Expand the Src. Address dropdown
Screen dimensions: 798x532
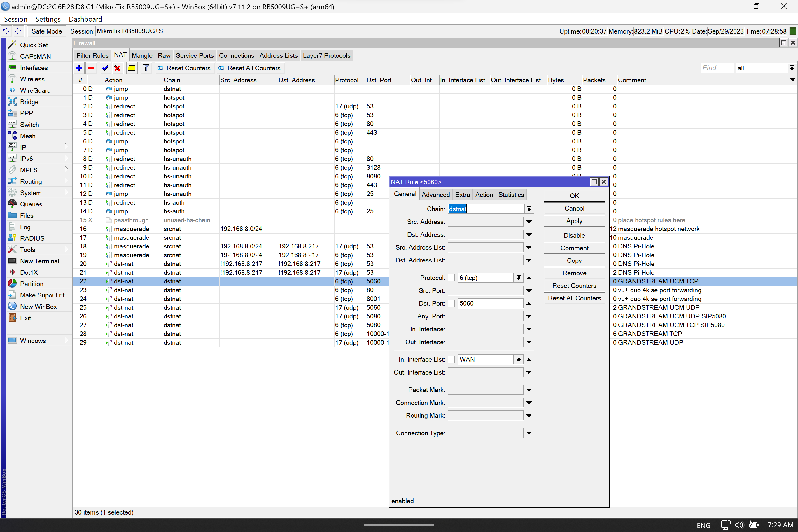coord(529,222)
